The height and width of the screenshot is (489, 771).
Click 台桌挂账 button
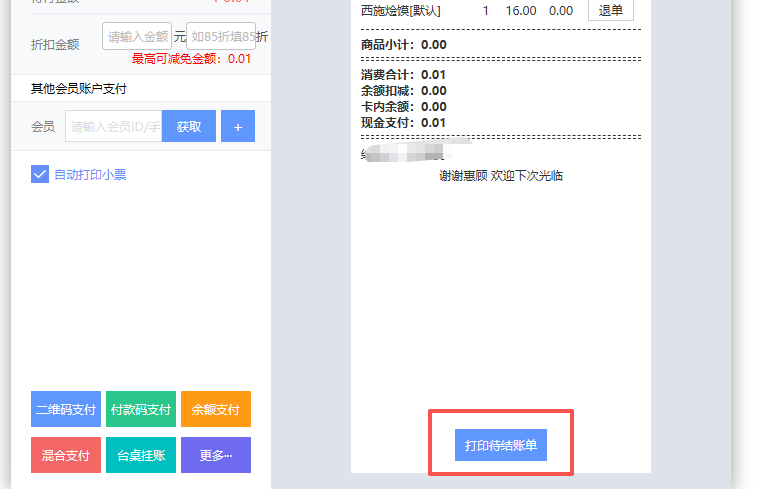[x=141, y=455]
